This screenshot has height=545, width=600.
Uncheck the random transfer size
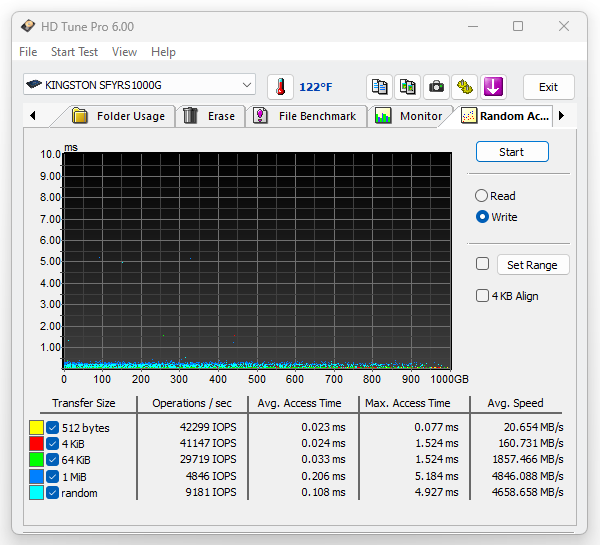[x=52, y=493]
